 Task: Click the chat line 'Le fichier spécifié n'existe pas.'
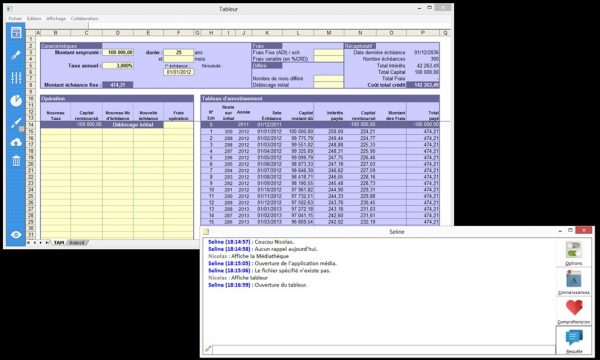click(x=292, y=270)
